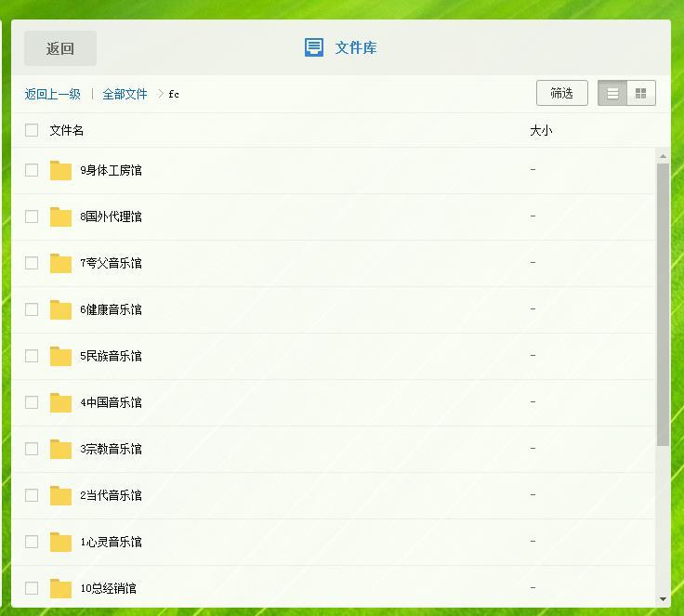Select the 3宗教音乐馆 folder name
Screen dimensions: 684x616
coord(111,449)
